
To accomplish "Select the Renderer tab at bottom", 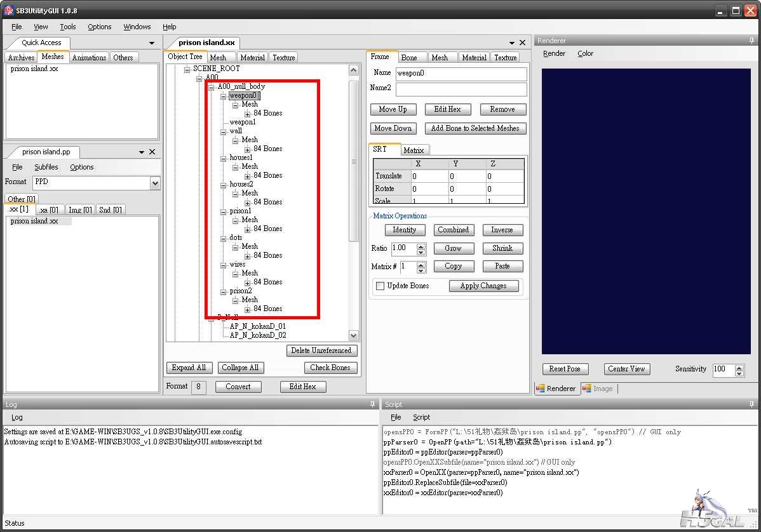I will [556, 389].
